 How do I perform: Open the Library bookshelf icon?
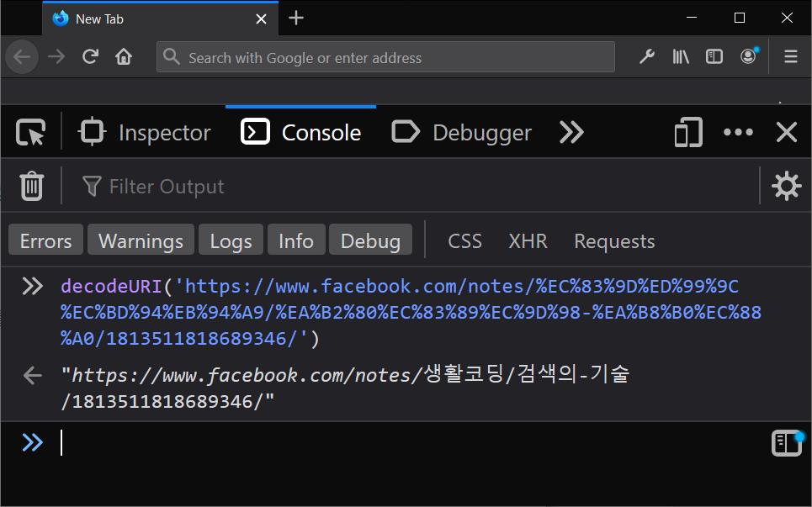(x=681, y=56)
